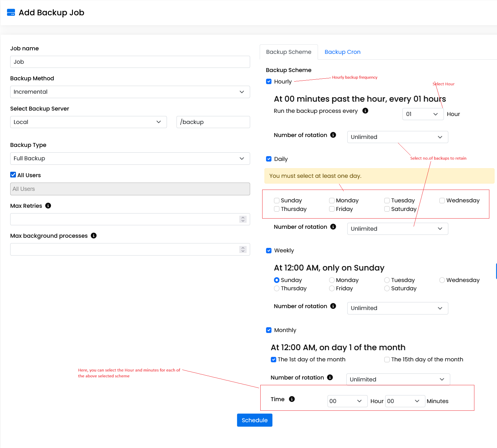
Task: Uncheck the All Users checkbox
Action: (13, 174)
